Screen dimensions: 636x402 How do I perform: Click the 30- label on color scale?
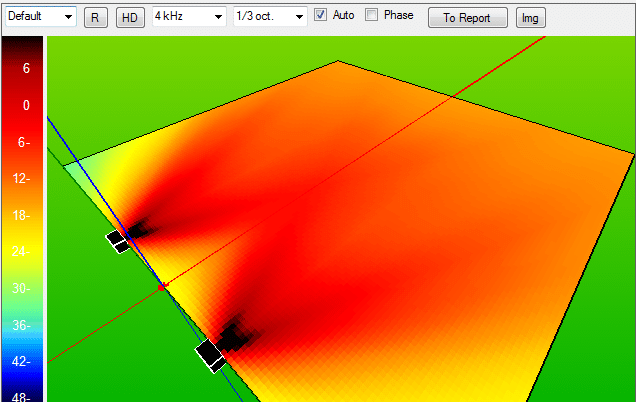click(x=21, y=288)
